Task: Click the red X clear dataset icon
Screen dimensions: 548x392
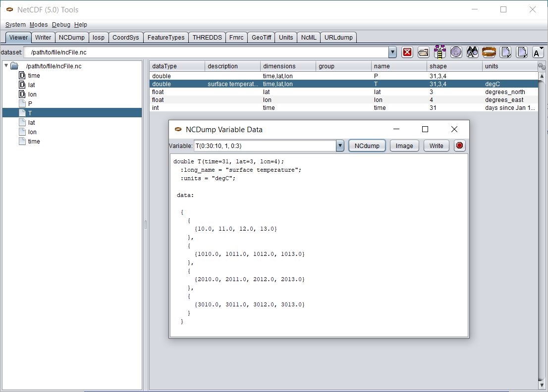Action: tap(407, 52)
